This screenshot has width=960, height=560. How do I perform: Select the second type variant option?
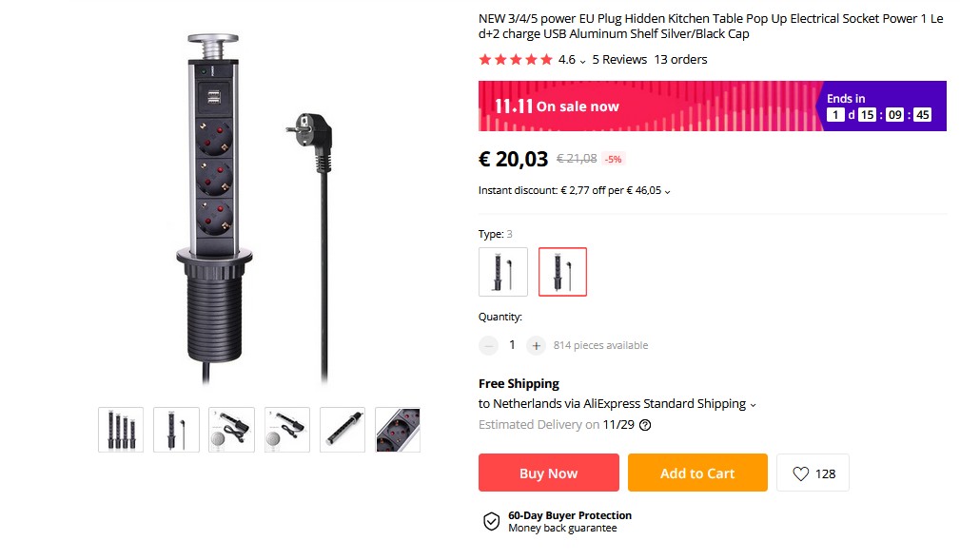pyautogui.click(x=562, y=272)
